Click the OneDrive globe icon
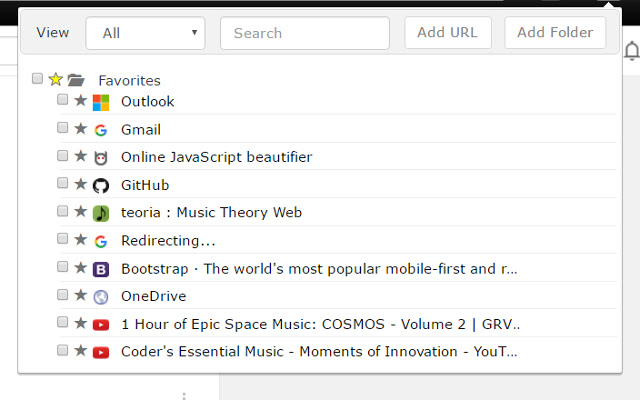640x400 pixels. coord(100,297)
